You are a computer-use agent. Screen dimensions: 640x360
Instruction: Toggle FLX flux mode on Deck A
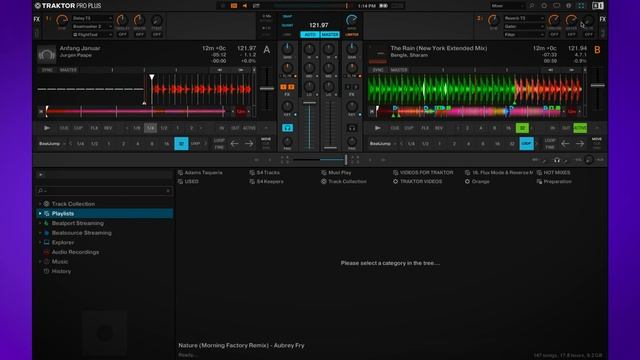[94, 128]
